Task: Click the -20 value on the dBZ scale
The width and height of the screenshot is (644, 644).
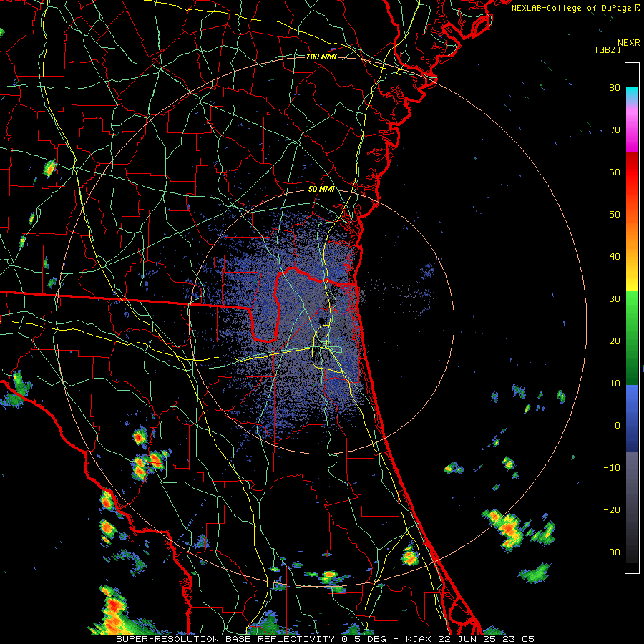Action: [x=612, y=510]
